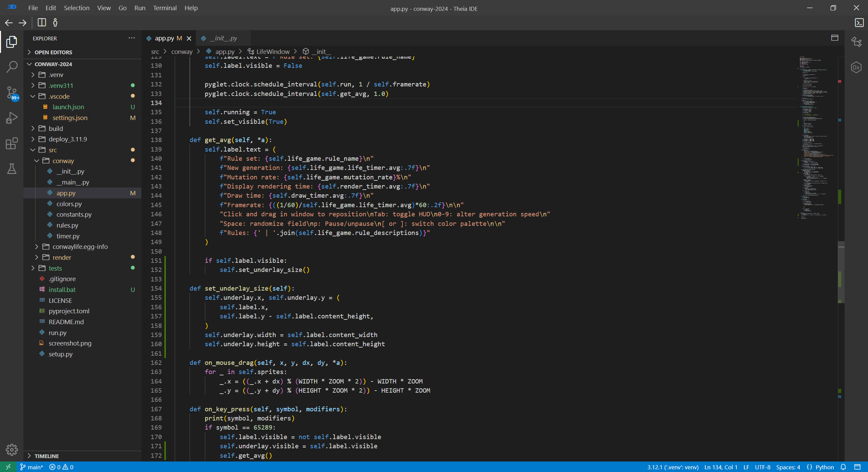Select Python language mode in status bar
Viewport: 868px width, 472px height.
point(821,467)
